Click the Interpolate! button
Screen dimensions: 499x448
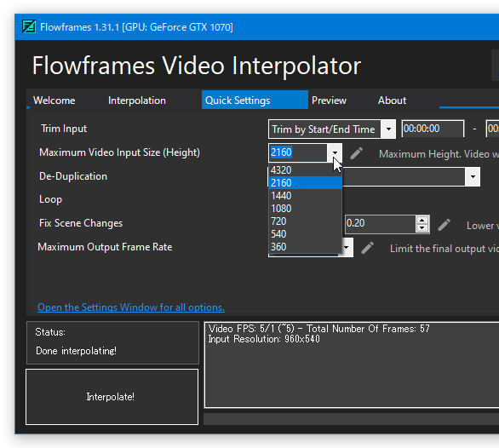112,397
